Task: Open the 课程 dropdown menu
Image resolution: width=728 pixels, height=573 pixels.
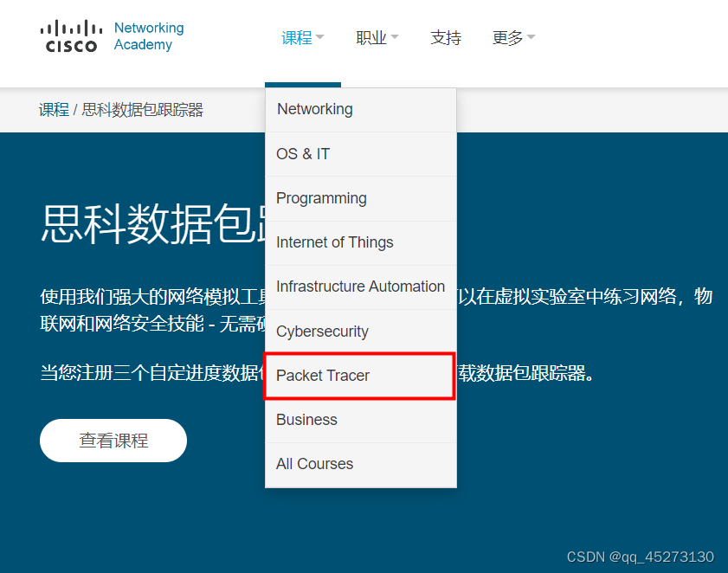Action: (303, 37)
